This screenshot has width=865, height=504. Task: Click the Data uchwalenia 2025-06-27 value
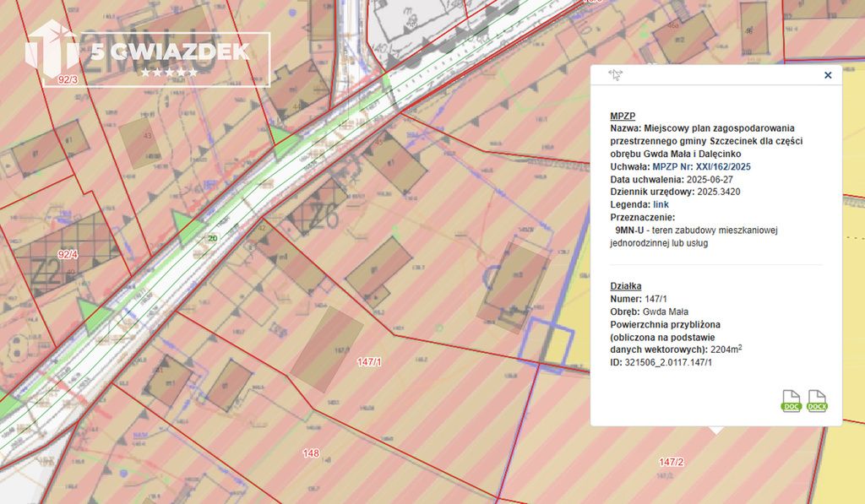pos(710,179)
